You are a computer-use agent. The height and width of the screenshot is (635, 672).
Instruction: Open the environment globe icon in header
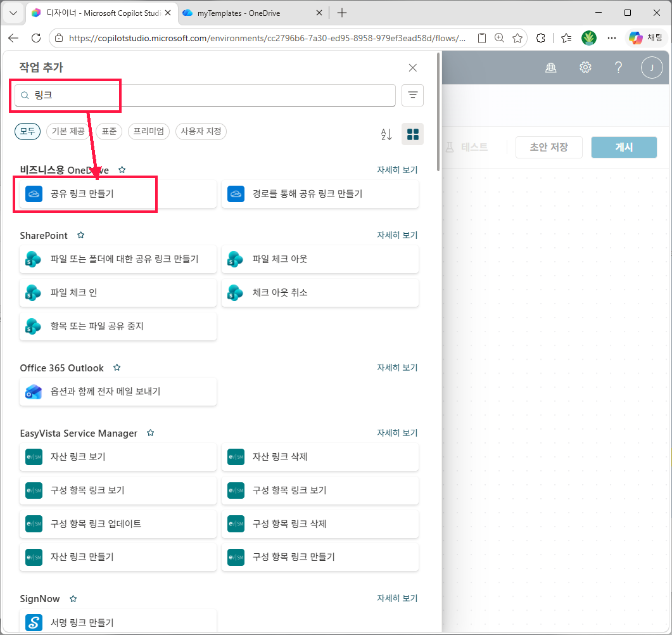click(x=551, y=68)
